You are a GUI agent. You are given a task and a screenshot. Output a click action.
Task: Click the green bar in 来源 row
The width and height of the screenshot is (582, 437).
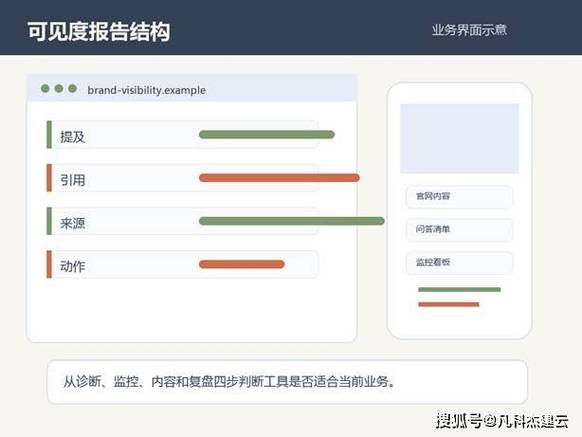pos(292,221)
